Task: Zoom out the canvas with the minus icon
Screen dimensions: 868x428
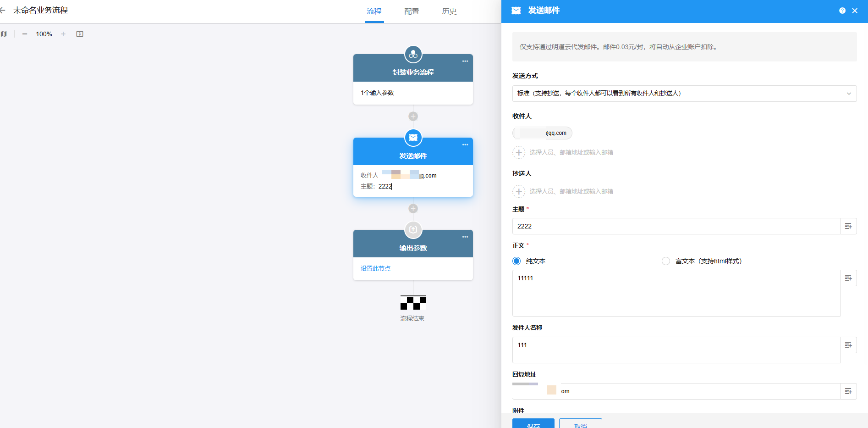Action: tap(25, 34)
